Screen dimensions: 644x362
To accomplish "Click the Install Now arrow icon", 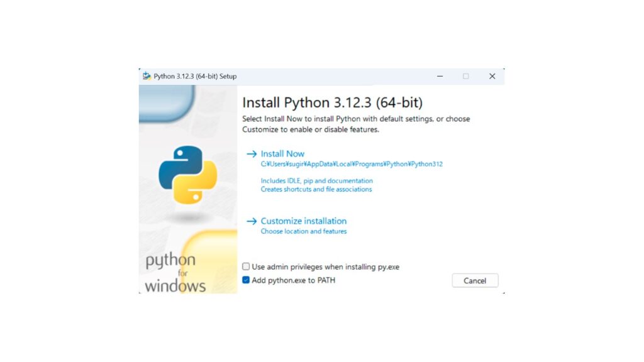I will coord(252,154).
